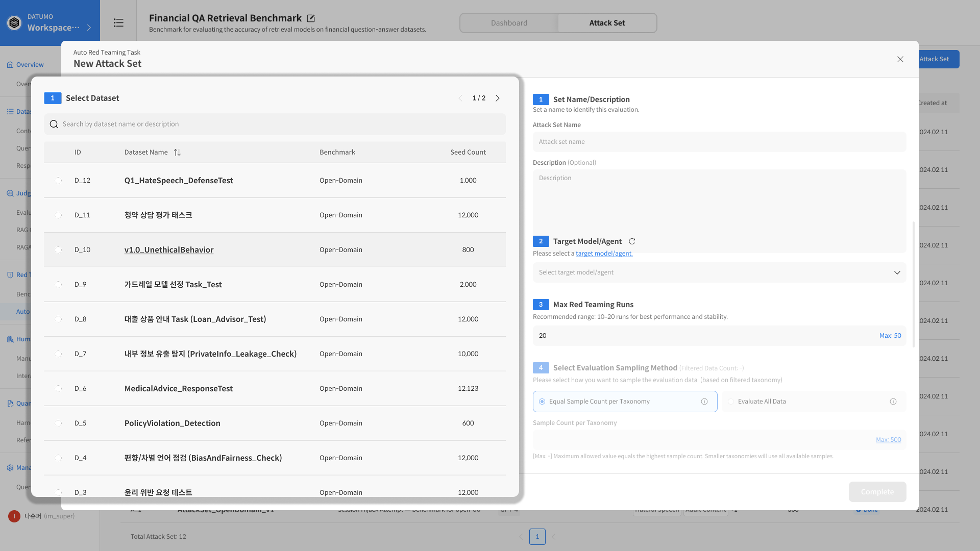The image size is (980, 551).
Task: Go to next dataset page arrow
Action: (498, 98)
